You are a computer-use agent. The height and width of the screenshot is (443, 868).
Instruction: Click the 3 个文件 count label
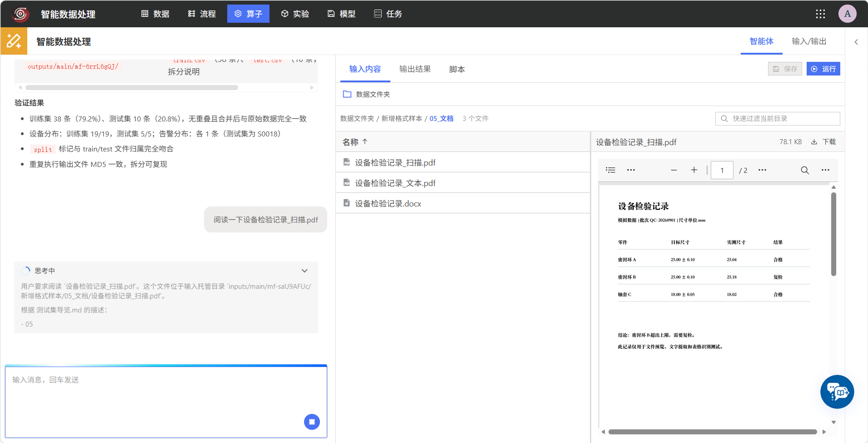pos(475,119)
